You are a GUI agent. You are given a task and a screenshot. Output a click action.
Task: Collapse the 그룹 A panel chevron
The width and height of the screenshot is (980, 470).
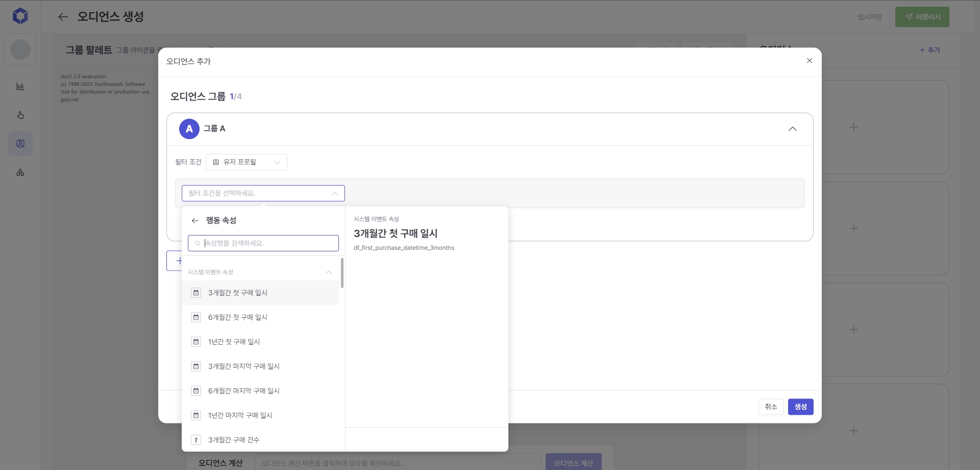(x=792, y=129)
